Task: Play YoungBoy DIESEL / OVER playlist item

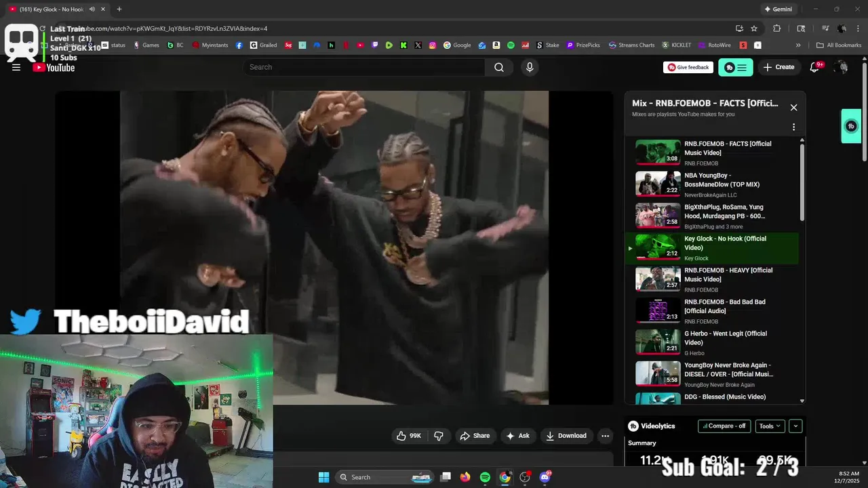Action: (712, 374)
